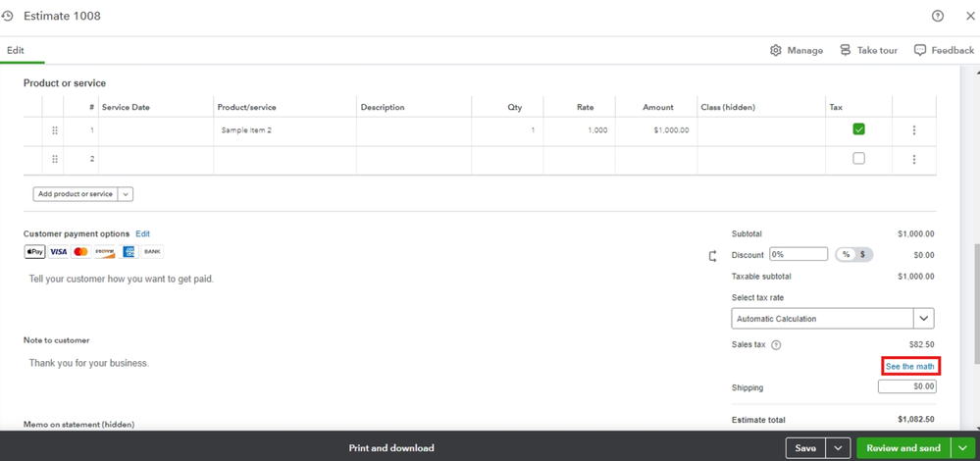
Task: Expand the Save options arrow
Action: pos(838,448)
